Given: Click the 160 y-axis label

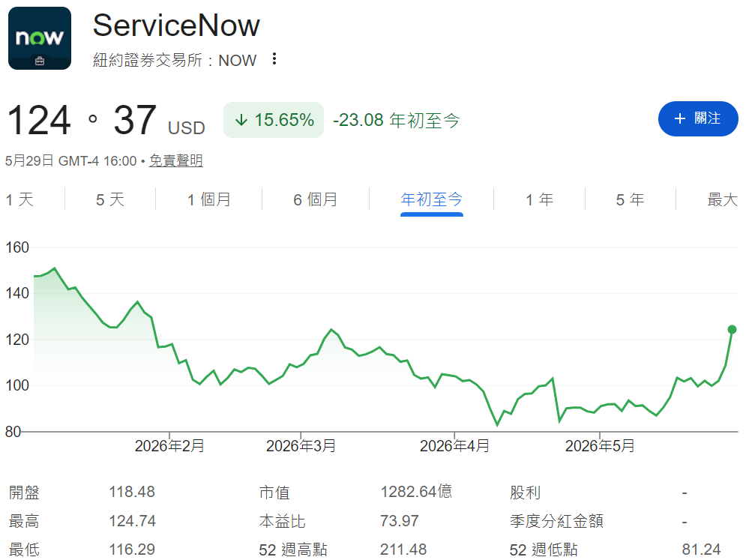Looking at the screenshot, I should click(17, 247).
